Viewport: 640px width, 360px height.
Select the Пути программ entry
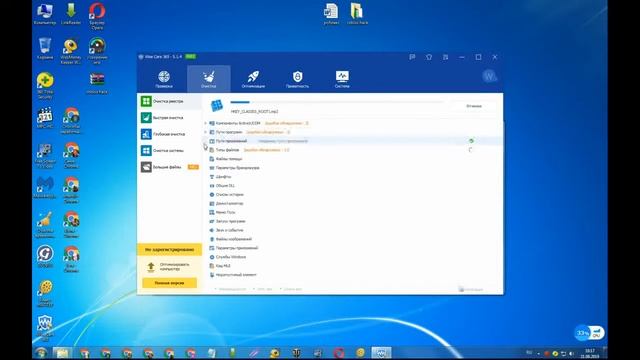tap(229, 132)
